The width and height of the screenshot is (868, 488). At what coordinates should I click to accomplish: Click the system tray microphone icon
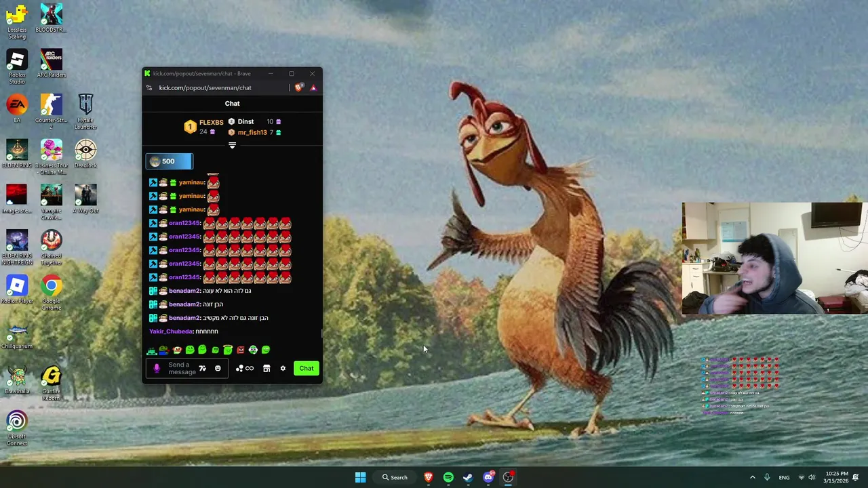tap(767, 477)
